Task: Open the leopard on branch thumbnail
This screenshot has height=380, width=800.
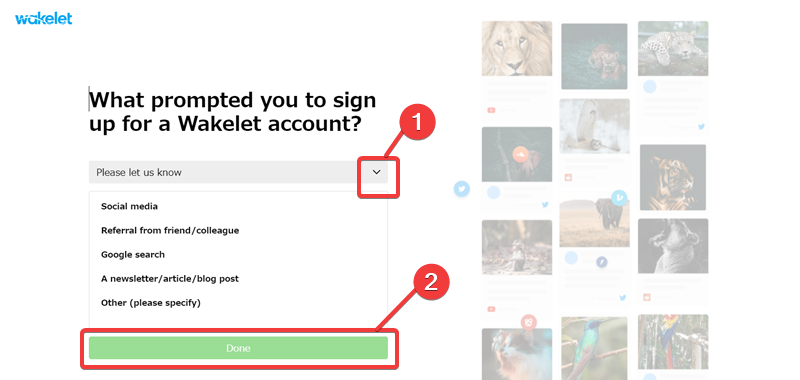Action: click(x=673, y=48)
